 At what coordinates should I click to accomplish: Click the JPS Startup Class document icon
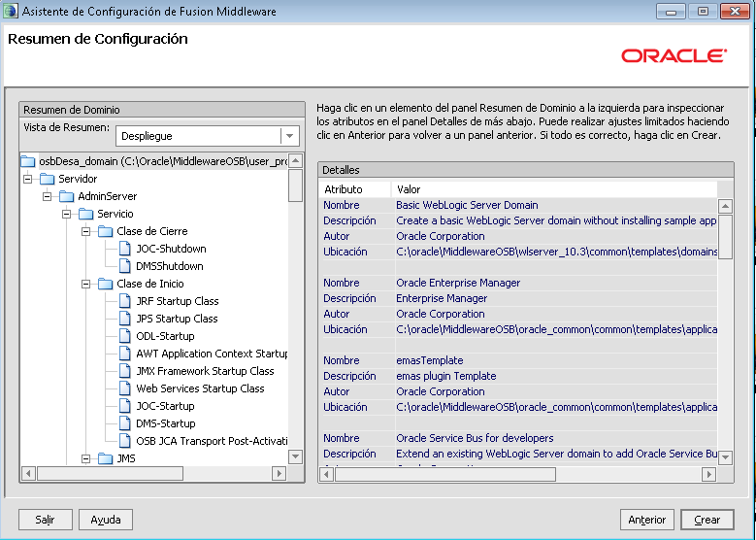(125, 319)
